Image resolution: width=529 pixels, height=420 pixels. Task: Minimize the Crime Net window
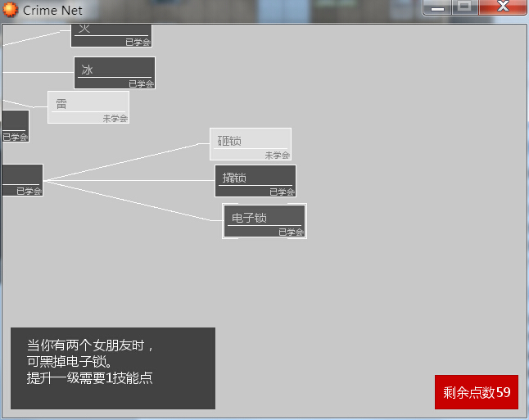437,7
